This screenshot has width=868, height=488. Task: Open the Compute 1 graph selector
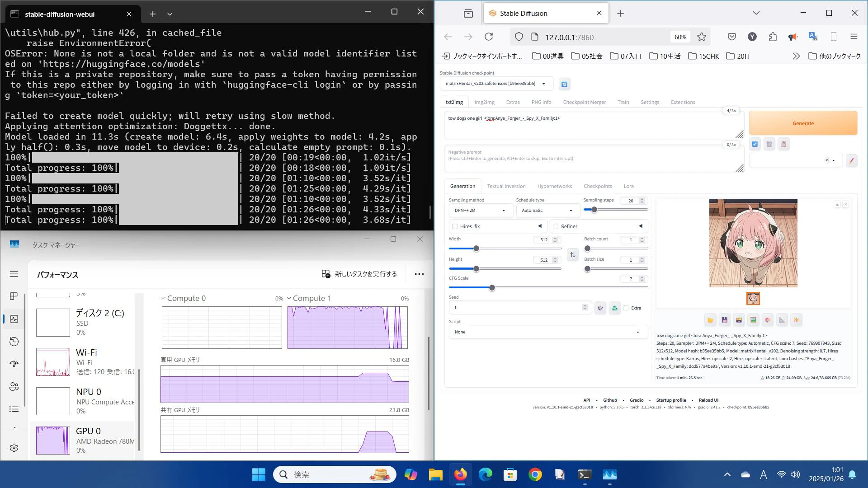pyautogui.click(x=309, y=298)
